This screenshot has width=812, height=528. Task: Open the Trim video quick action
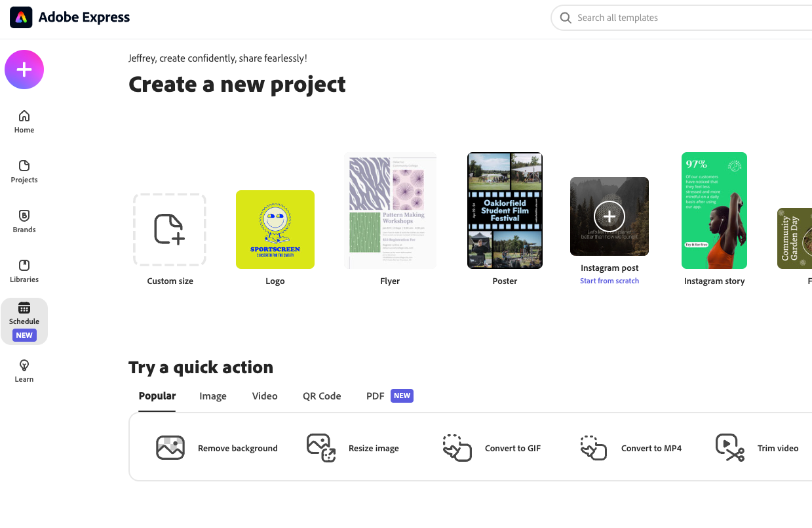point(757,448)
